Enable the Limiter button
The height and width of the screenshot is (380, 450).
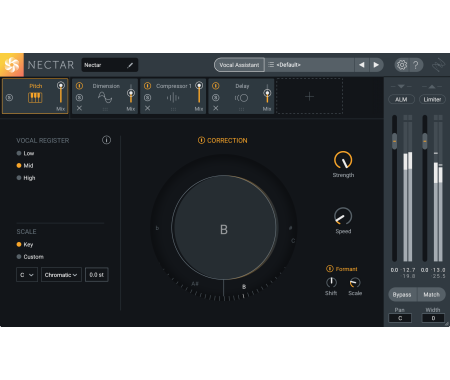click(432, 99)
